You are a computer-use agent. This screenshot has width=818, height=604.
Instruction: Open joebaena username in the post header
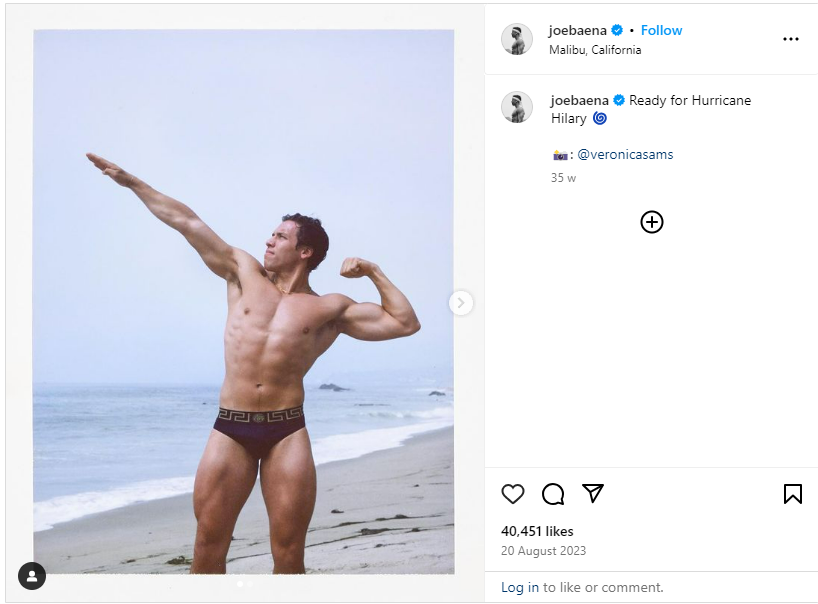(578, 30)
